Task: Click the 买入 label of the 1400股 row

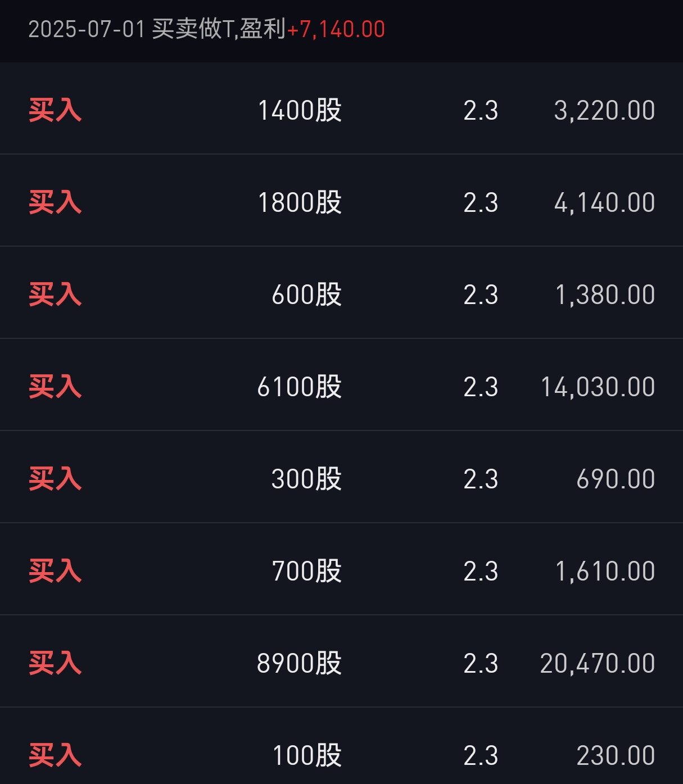Action: [55, 110]
